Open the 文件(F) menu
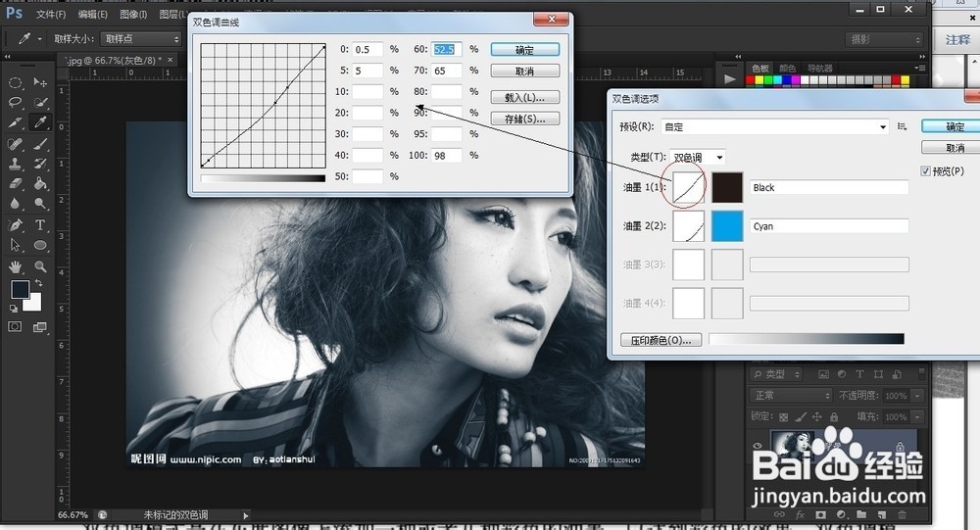 point(51,14)
